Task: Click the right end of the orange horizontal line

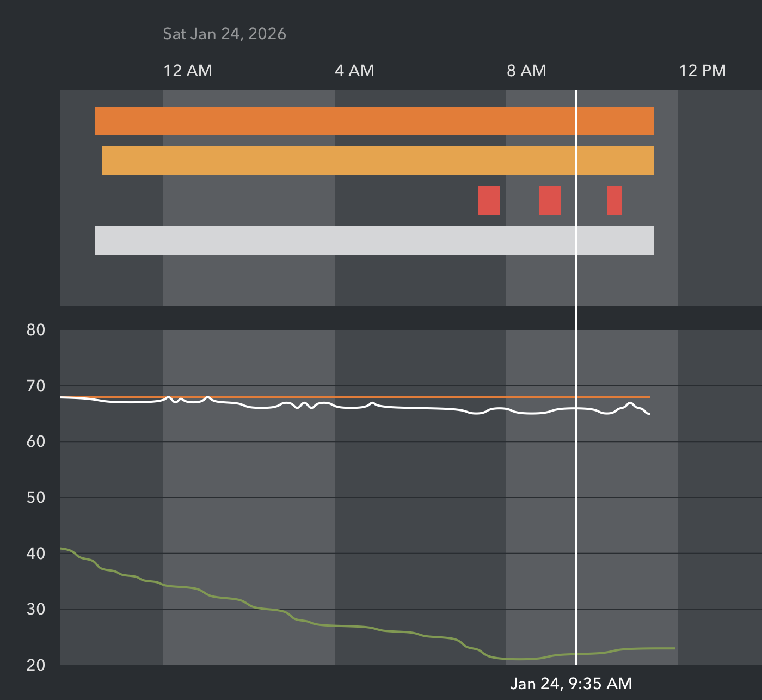Action: click(648, 397)
